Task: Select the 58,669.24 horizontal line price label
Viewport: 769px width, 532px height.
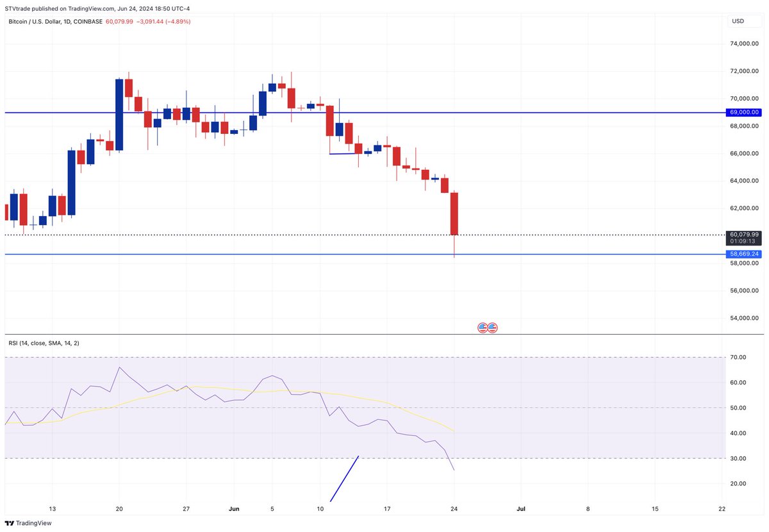Action: (744, 254)
